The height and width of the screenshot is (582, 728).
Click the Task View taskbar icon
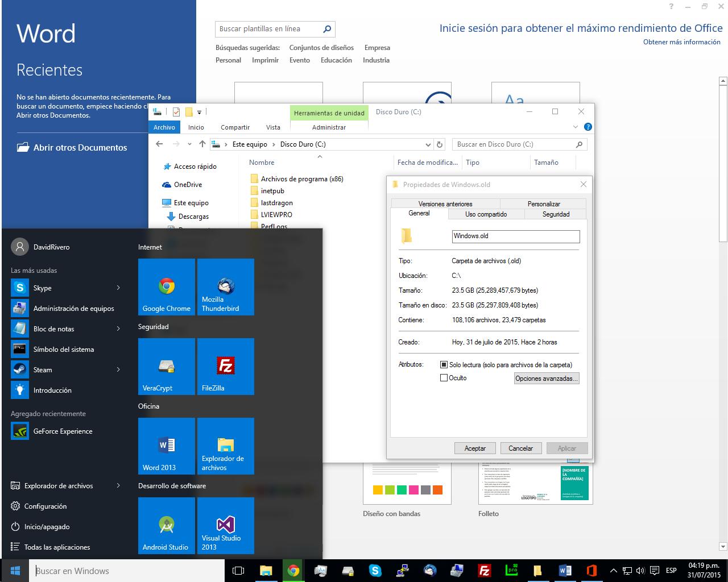click(x=239, y=571)
